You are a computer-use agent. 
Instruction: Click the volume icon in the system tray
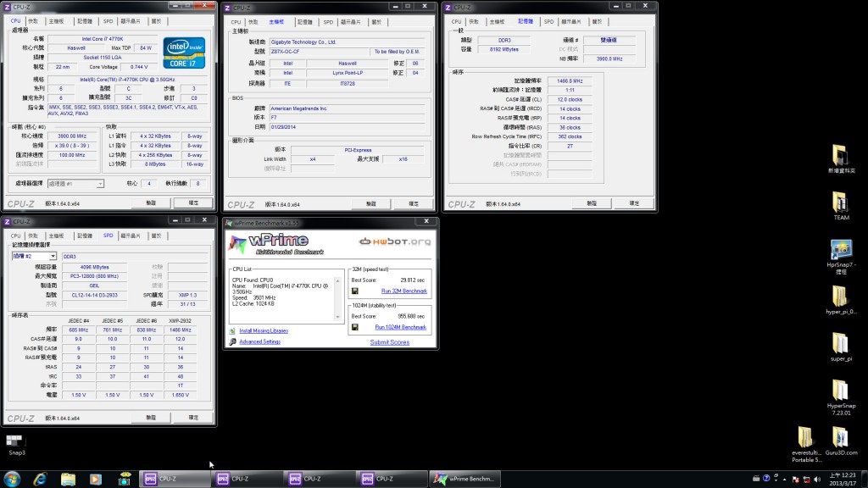(x=817, y=480)
